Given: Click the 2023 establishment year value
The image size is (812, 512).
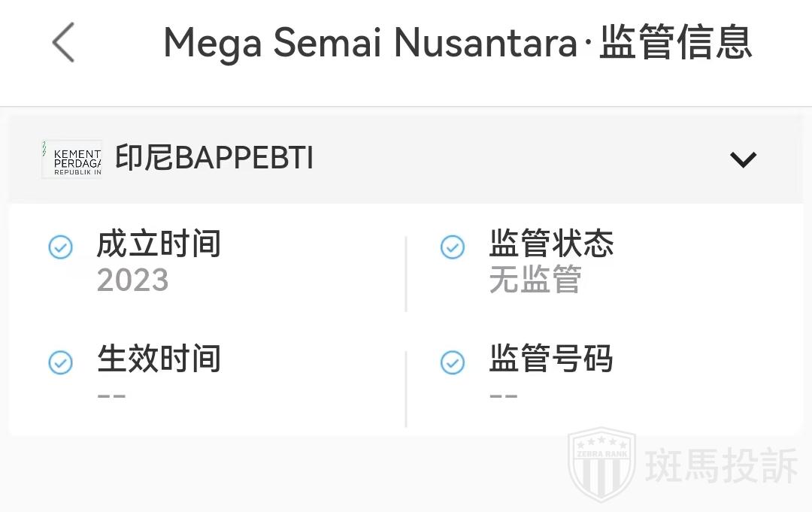Looking at the screenshot, I should (133, 280).
